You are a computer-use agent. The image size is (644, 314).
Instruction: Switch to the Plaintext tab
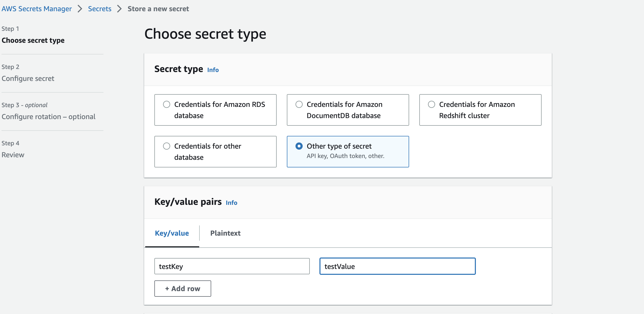(225, 233)
